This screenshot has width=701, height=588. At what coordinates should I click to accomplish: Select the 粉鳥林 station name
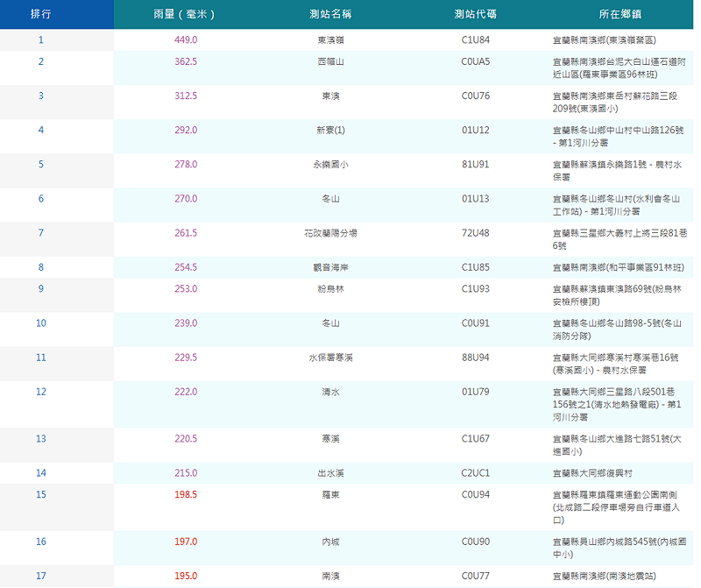pyautogui.click(x=330, y=288)
